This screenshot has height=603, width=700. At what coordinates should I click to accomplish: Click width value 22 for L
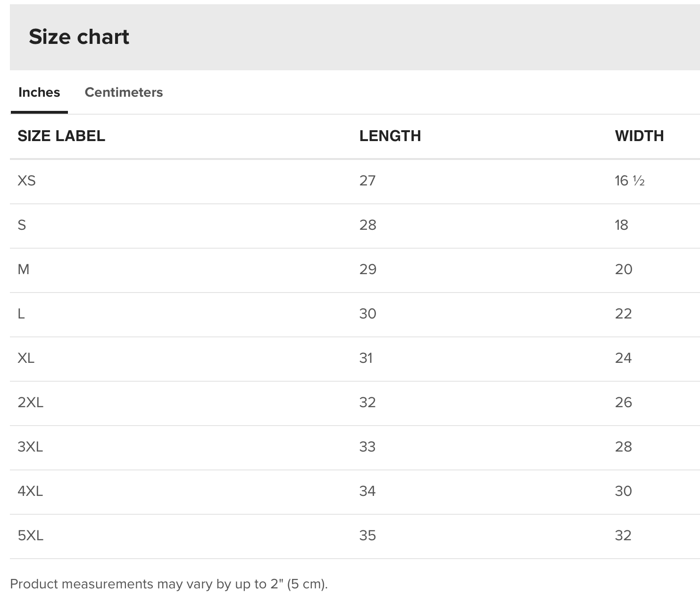[x=623, y=313]
